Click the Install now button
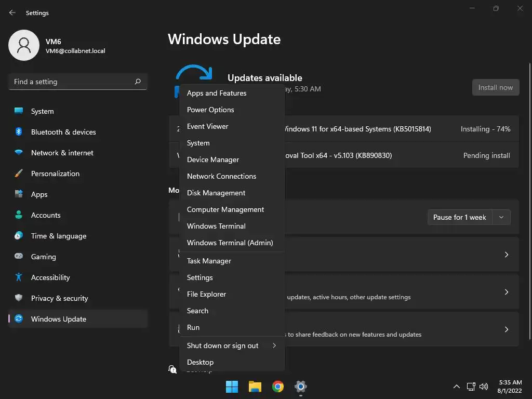This screenshot has height=399, width=532. pos(495,87)
